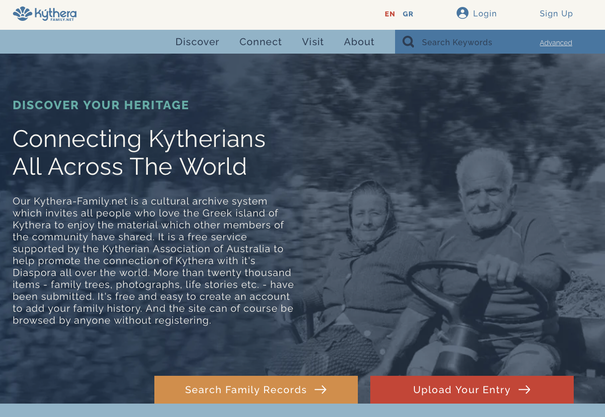Click the Connecting Kytherians headline
Image resolution: width=605 pixels, height=417 pixels.
click(x=139, y=152)
